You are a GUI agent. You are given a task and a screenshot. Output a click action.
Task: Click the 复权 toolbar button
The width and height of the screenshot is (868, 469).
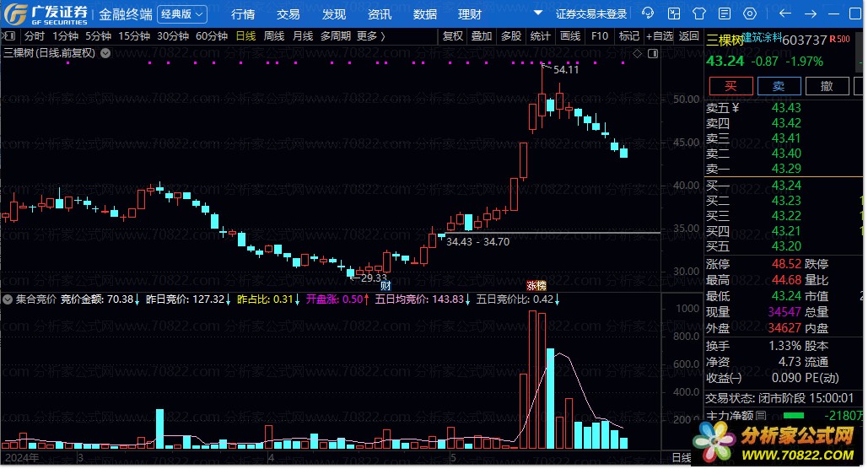click(x=453, y=36)
